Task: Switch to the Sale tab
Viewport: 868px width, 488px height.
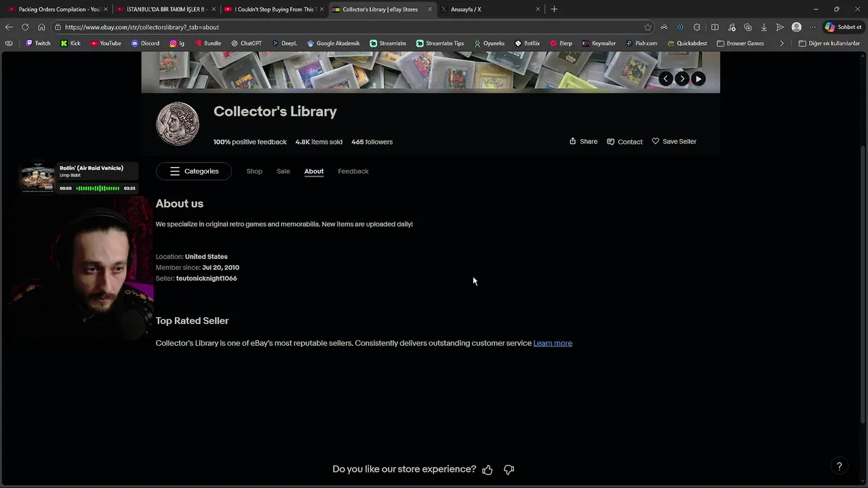Action: click(x=283, y=171)
